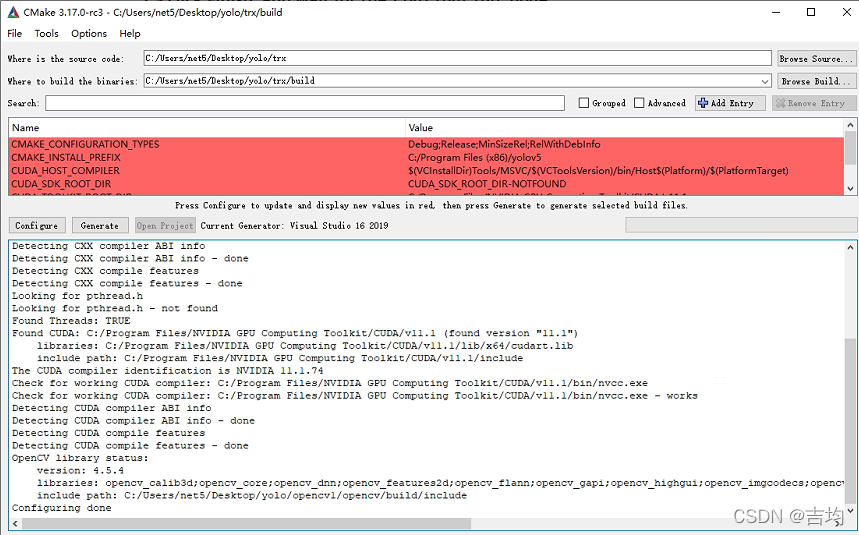The image size is (859, 535).
Task: Click output log scroll left arrow
Action: click(15, 524)
